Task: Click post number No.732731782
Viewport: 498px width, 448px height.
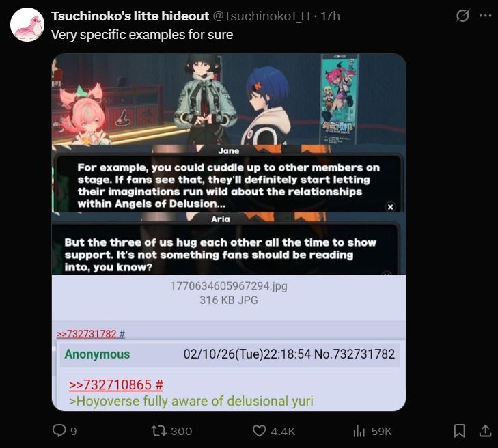Action: click(x=355, y=354)
